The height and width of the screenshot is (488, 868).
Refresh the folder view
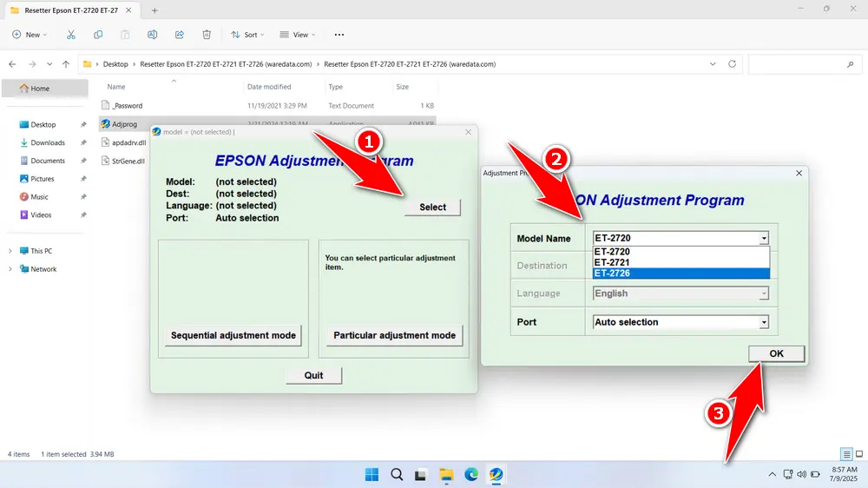732,63
